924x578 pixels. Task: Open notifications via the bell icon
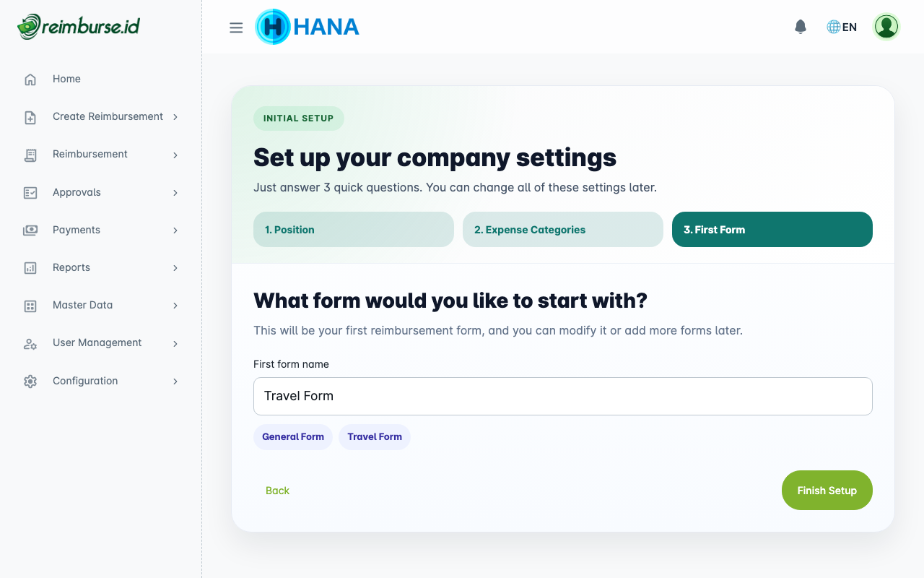coord(800,26)
